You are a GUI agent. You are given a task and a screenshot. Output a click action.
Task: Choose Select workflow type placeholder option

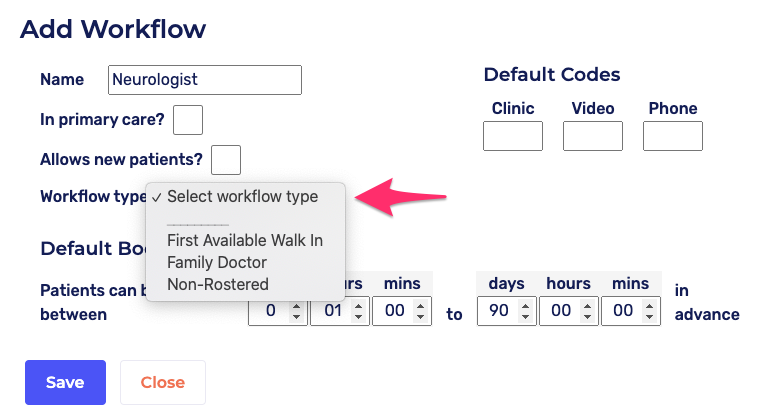tap(243, 197)
